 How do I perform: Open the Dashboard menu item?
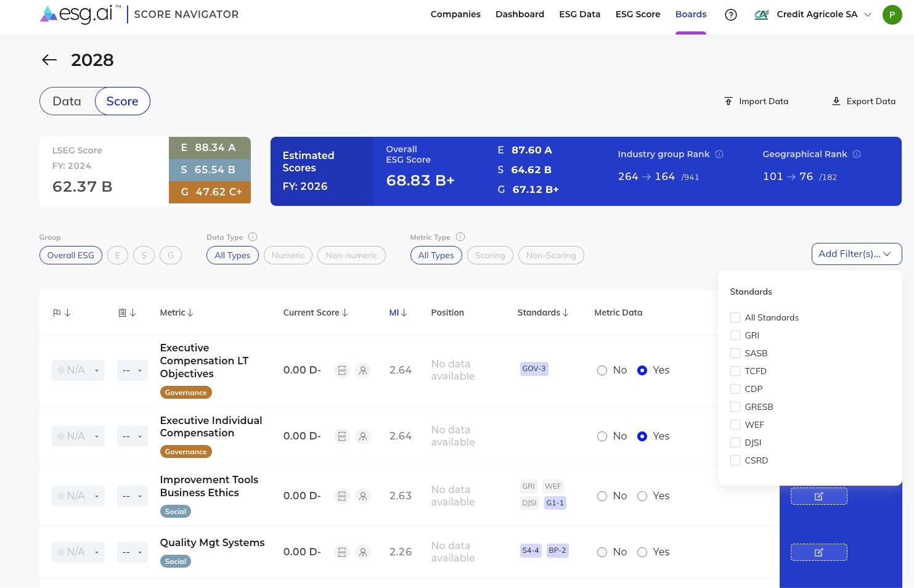(x=520, y=14)
